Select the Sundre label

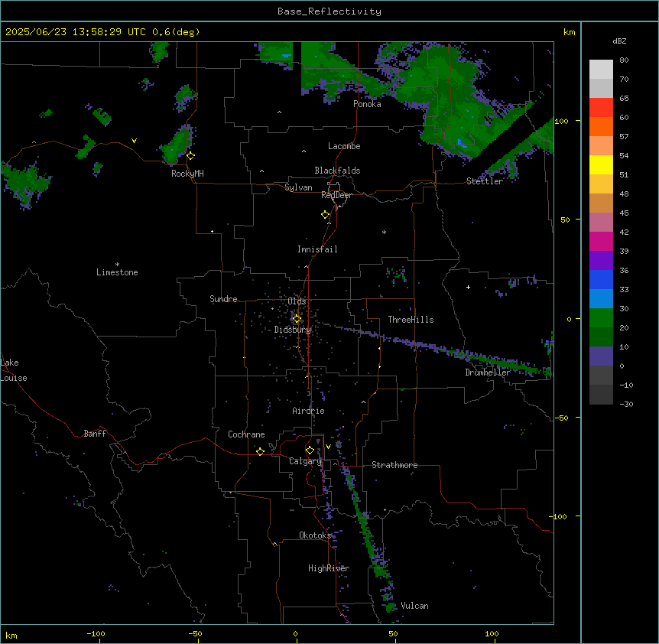(x=223, y=299)
